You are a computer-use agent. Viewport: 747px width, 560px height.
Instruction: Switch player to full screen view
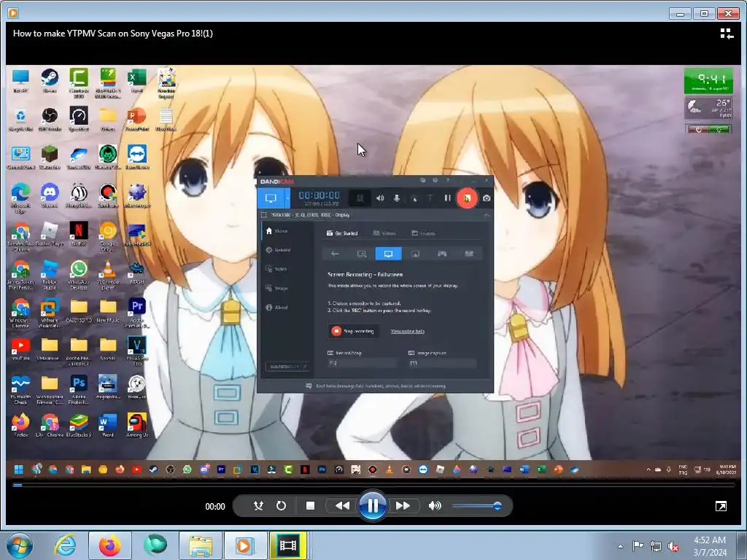721,506
